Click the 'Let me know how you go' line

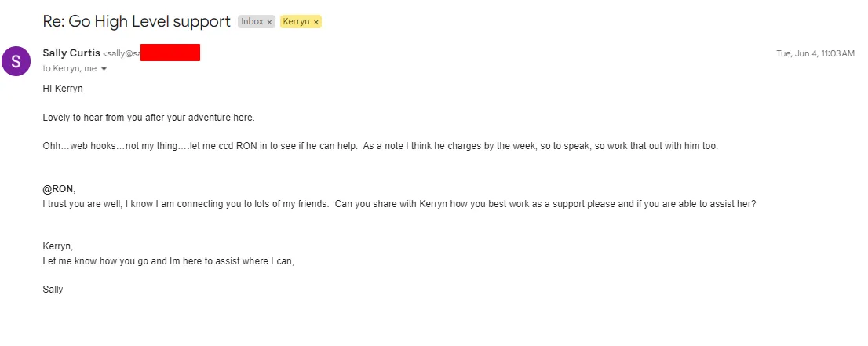168,261
